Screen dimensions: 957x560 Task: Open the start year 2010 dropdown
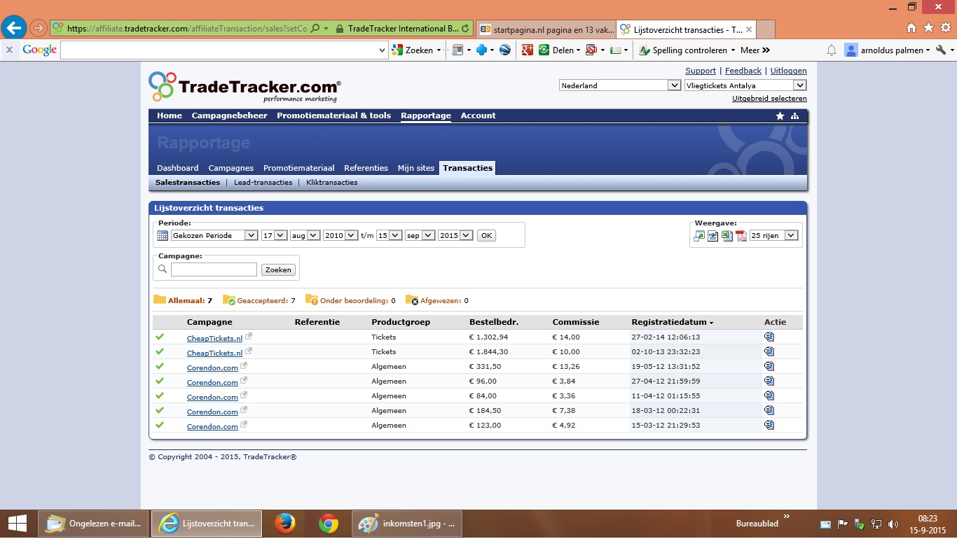click(340, 236)
